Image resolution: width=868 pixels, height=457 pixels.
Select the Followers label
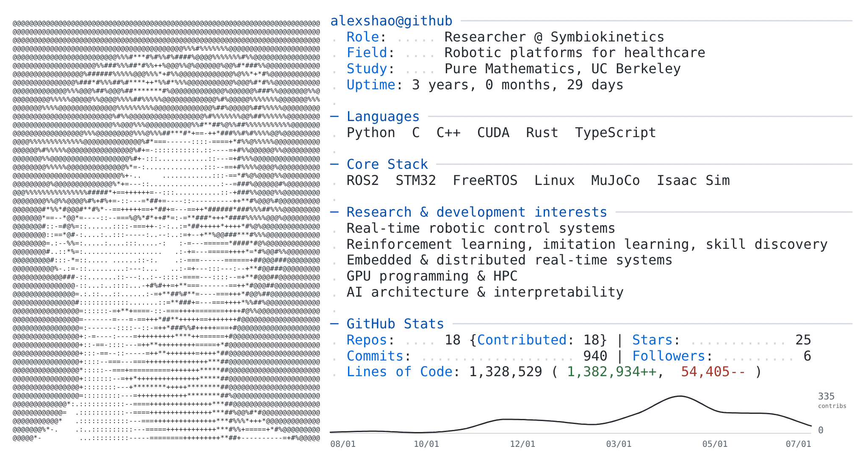coord(669,356)
